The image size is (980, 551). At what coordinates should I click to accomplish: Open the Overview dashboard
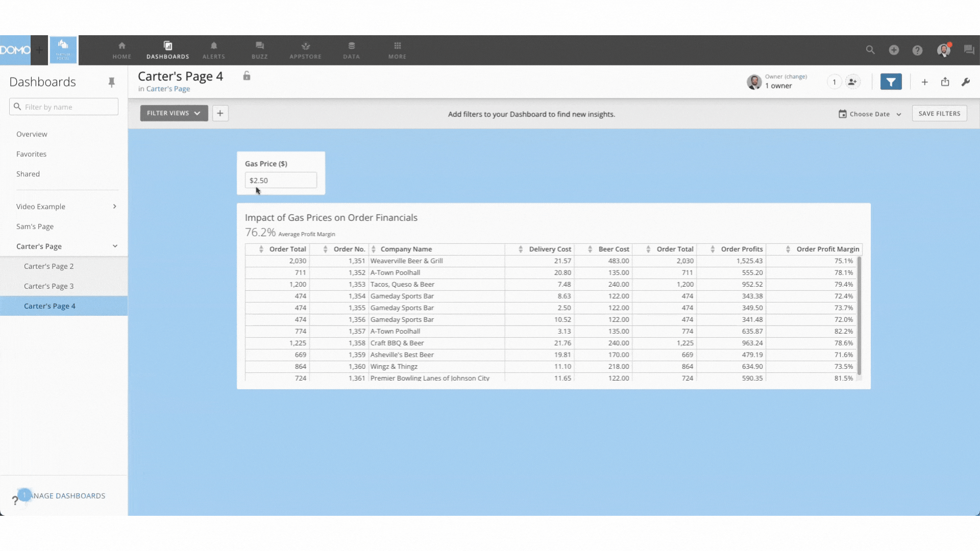(x=32, y=134)
